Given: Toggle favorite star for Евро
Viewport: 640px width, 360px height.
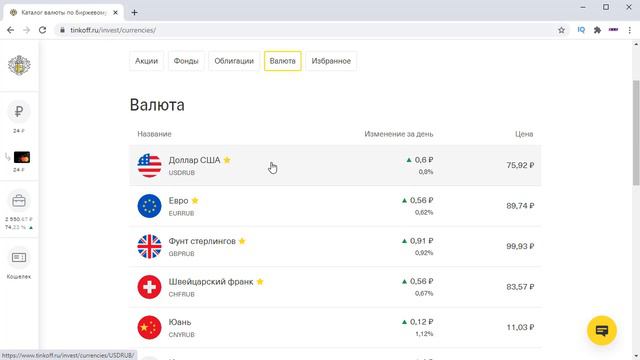Looking at the screenshot, I should [195, 200].
